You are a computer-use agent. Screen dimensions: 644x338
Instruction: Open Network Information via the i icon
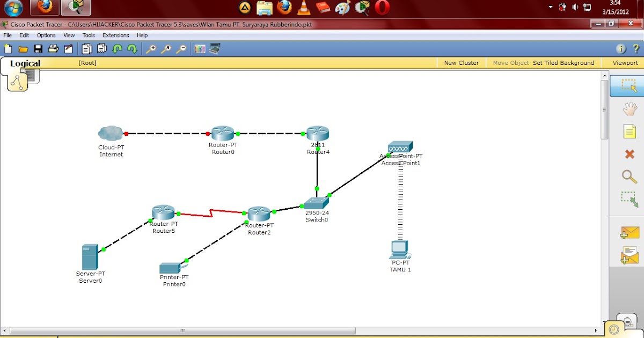621,48
